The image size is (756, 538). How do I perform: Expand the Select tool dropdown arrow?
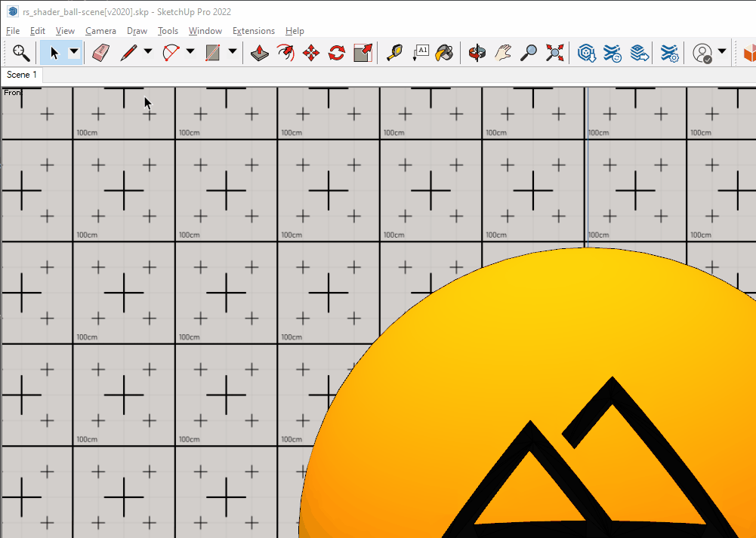coord(74,52)
